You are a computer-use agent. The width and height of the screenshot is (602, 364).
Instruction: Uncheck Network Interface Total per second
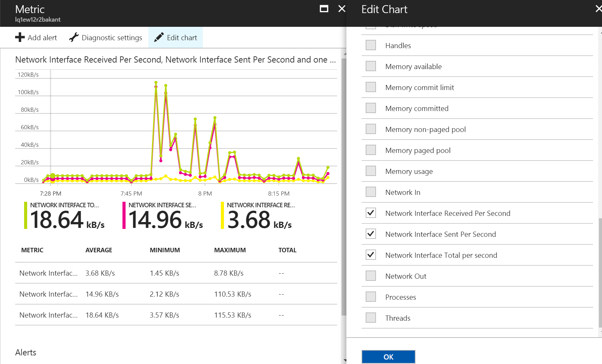tap(370, 255)
